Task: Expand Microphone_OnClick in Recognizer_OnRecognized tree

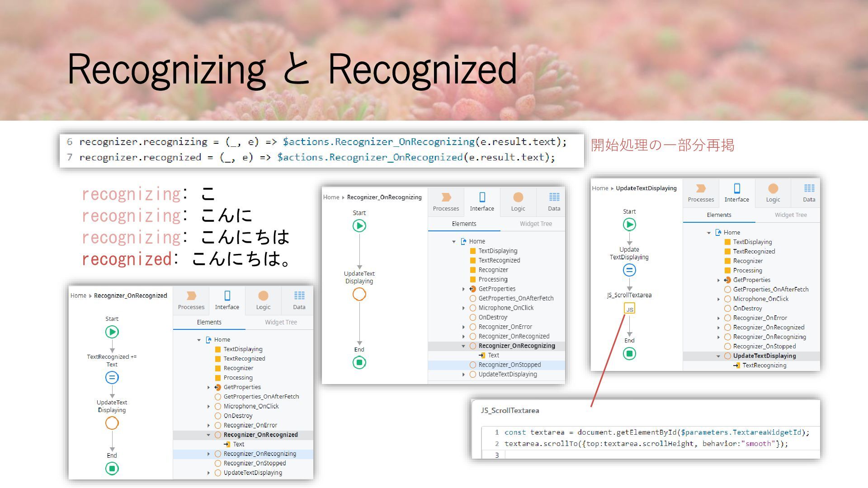Action: click(208, 406)
